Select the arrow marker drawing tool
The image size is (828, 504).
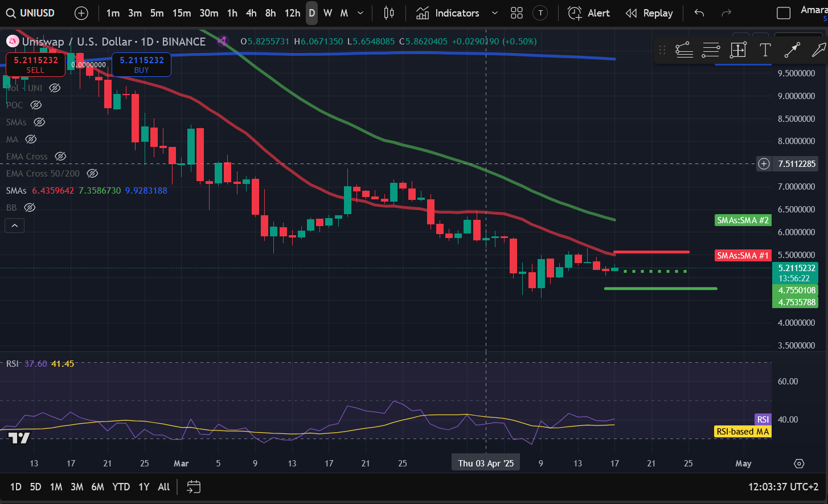(x=819, y=50)
